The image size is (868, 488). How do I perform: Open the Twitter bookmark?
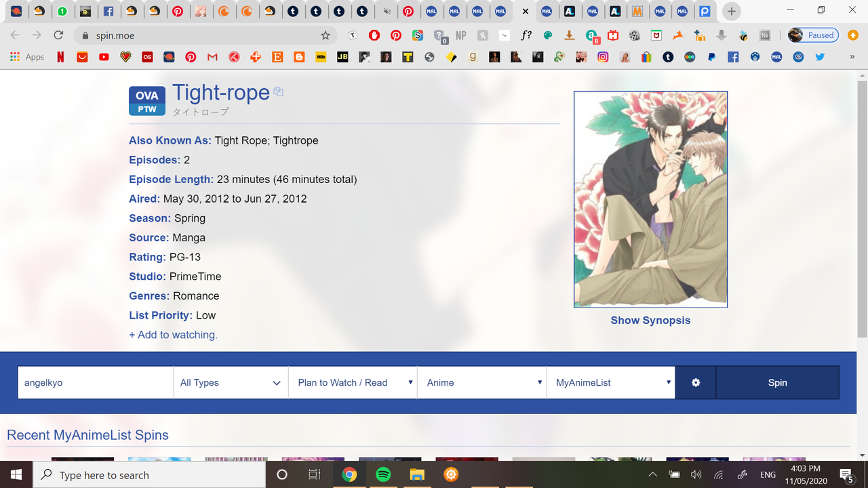[x=820, y=58]
